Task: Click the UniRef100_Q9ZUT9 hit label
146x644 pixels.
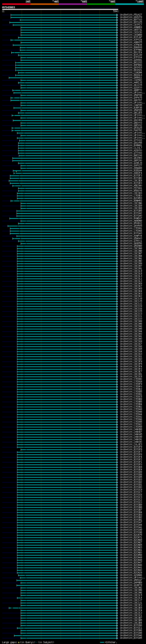Action: point(131,17)
